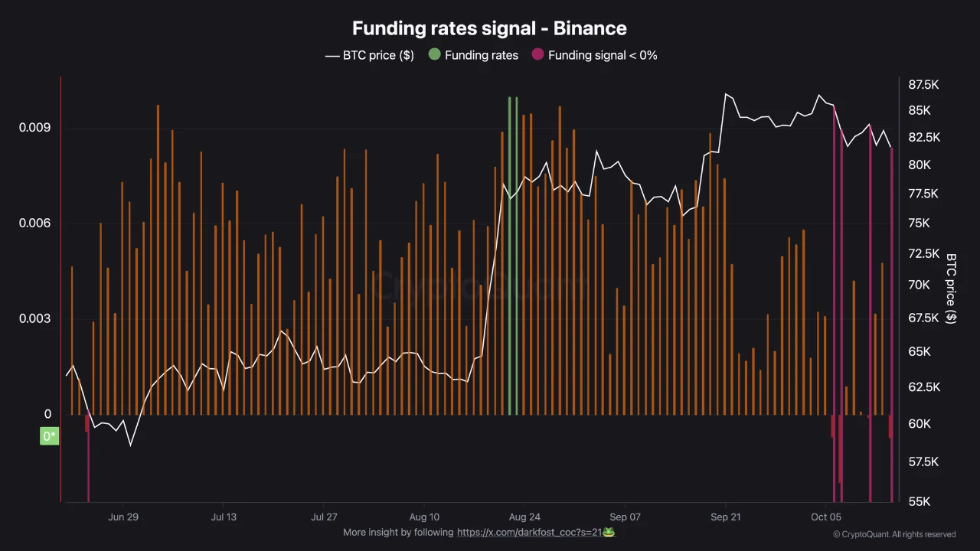Click the 0.009 left axis value

pos(35,127)
